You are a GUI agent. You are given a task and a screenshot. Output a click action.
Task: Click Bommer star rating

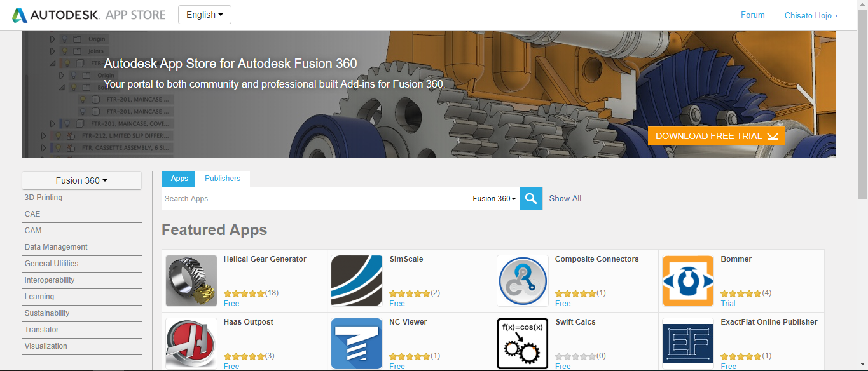pyautogui.click(x=741, y=293)
